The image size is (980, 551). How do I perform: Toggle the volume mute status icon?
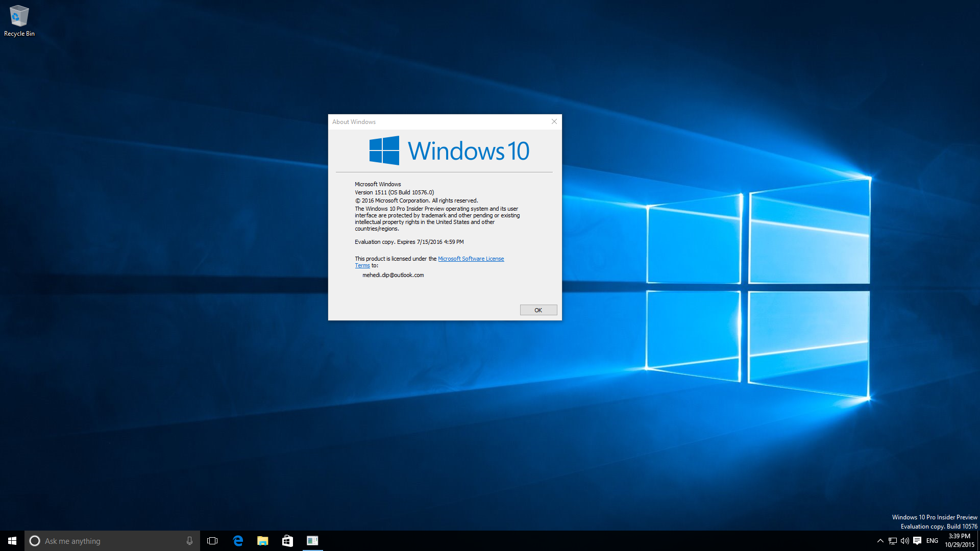tap(903, 541)
